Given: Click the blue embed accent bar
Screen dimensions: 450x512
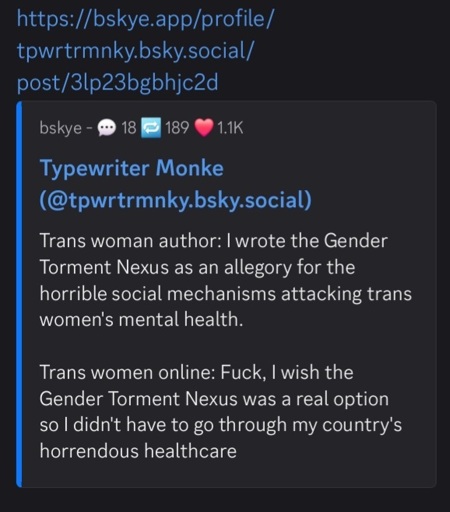Looking at the screenshot, I should tap(19, 294).
